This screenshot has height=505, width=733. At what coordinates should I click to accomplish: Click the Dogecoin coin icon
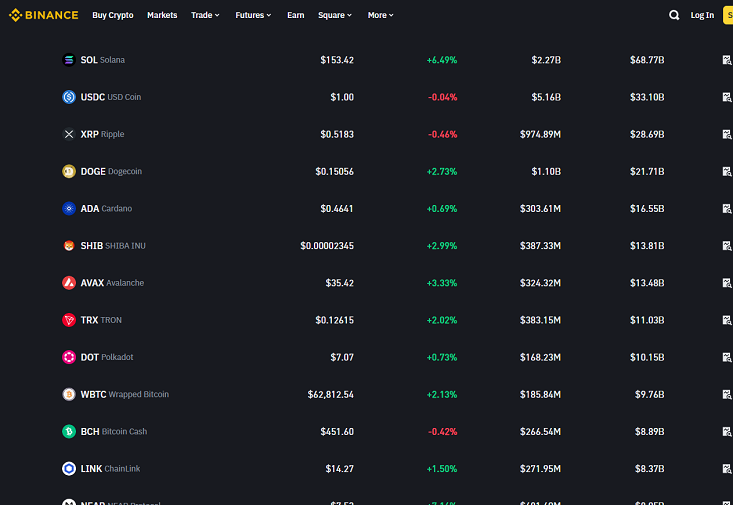tap(69, 171)
